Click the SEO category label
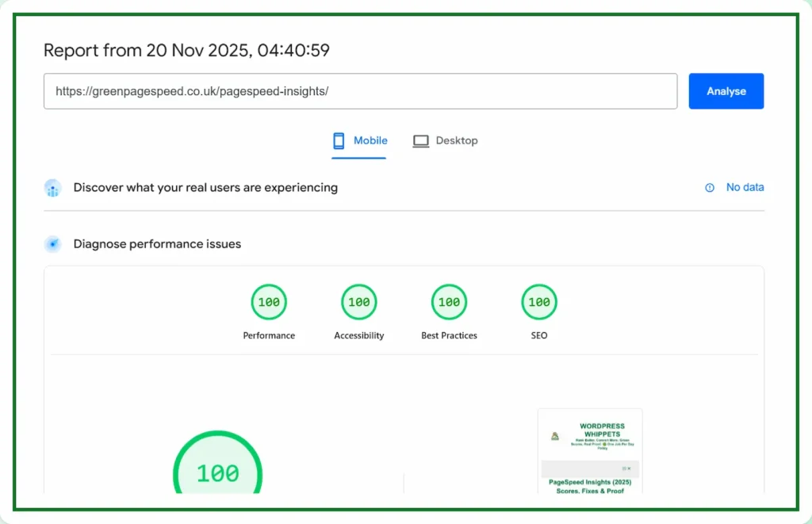 [538, 335]
